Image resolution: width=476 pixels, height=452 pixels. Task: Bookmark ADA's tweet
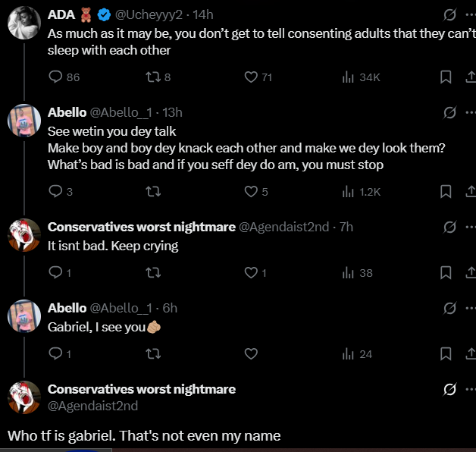(446, 77)
